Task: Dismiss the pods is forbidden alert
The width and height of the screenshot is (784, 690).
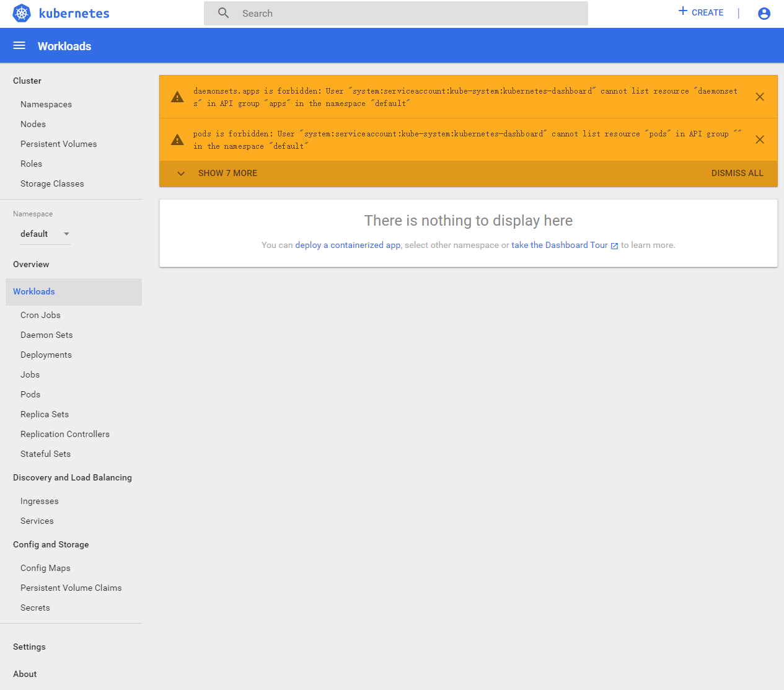Action: point(760,139)
